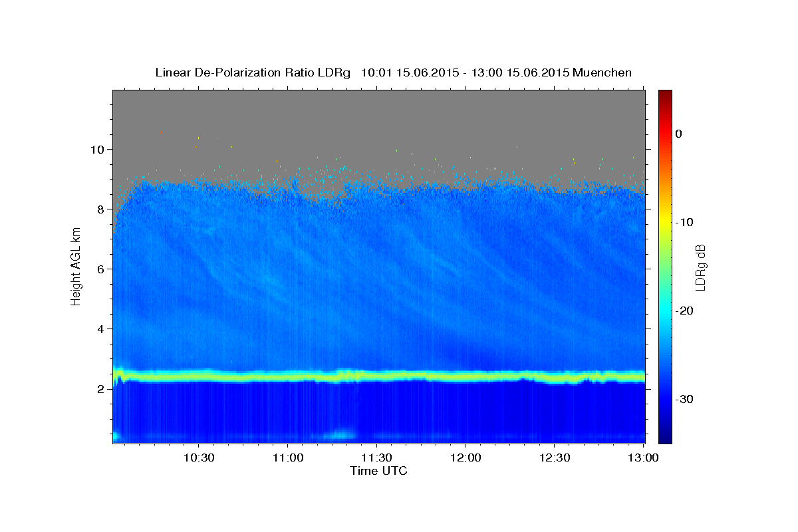The width and height of the screenshot is (798, 532).
Task: Click the 11:00 time tick label
Action: click(287, 458)
